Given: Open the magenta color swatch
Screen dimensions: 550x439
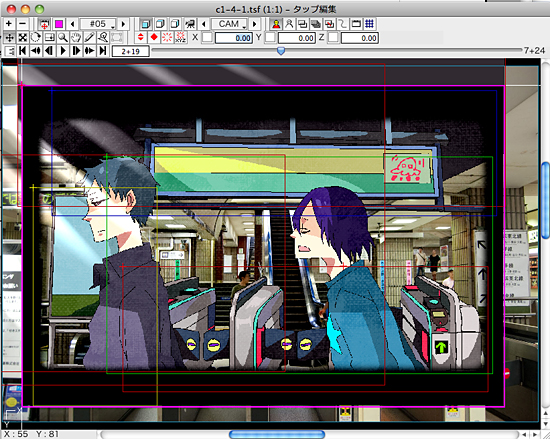Looking at the screenshot, I should pyautogui.click(x=59, y=24).
